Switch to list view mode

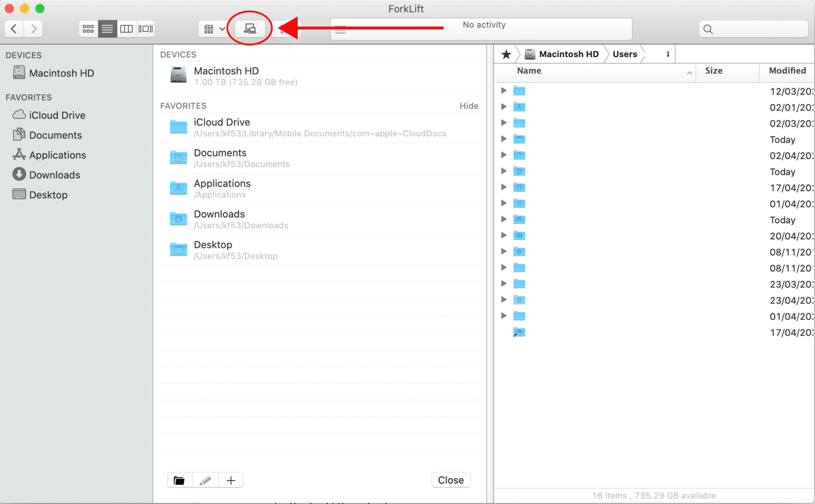pos(107,29)
